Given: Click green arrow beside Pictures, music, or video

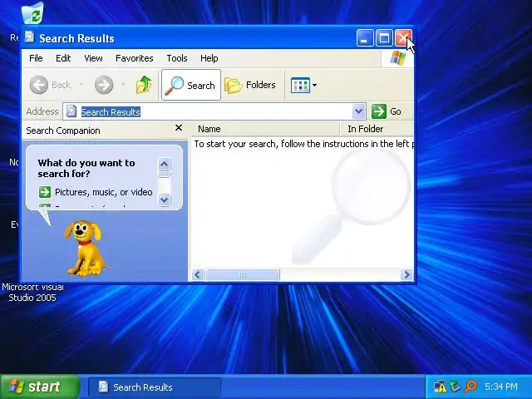Looking at the screenshot, I should (45, 192).
